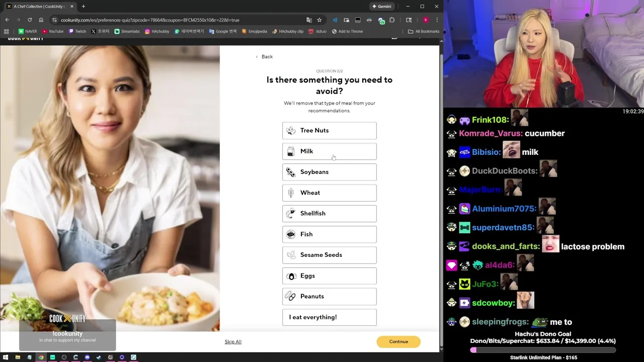Image resolution: width=644 pixels, height=362 pixels.
Task: Pick the Sesame Seeds option
Action: click(329, 255)
